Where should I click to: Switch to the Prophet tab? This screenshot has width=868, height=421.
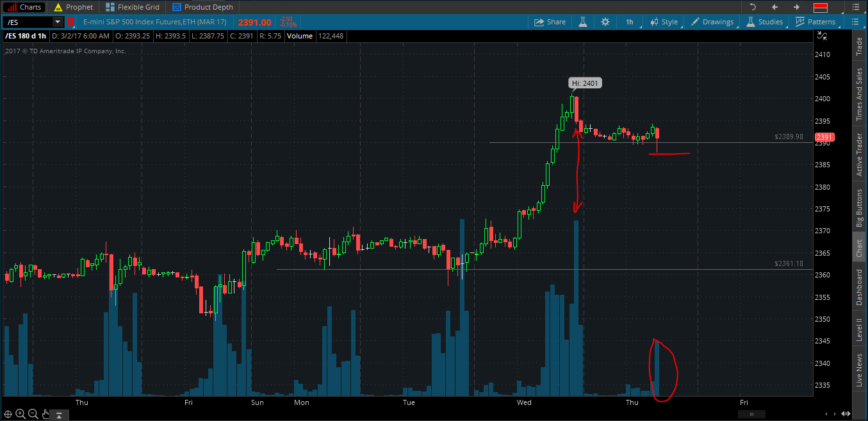(x=73, y=7)
